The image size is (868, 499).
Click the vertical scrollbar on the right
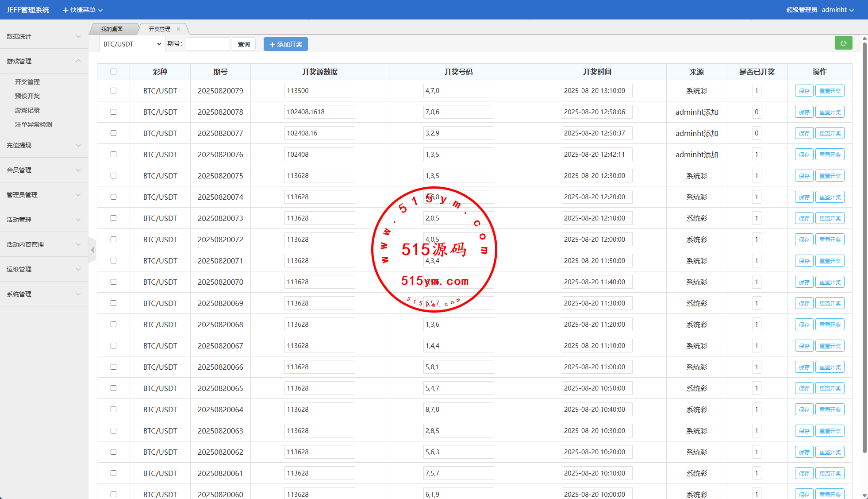[x=864, y=248]
